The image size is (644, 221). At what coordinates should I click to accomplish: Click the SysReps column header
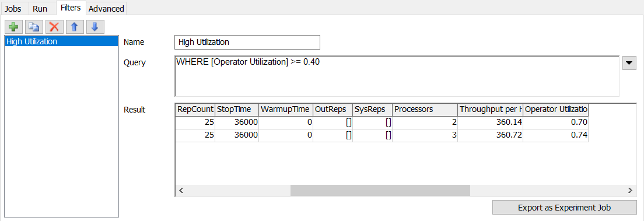[372, 109]
